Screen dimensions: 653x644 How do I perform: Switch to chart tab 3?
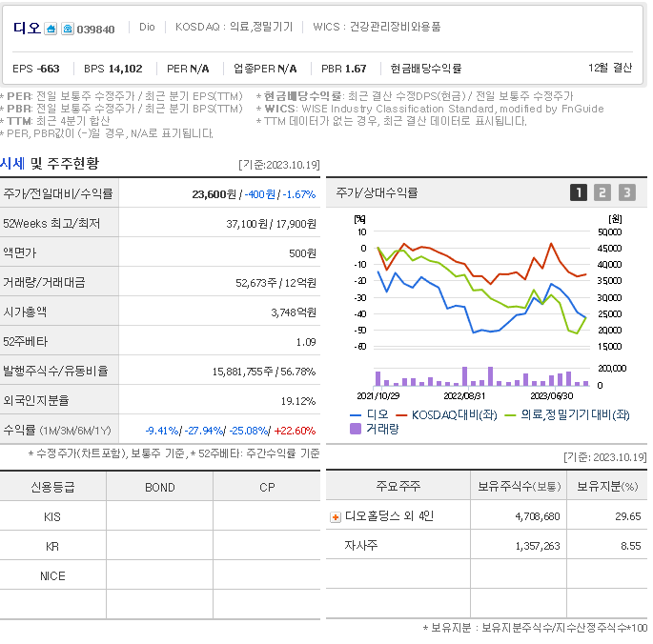(626, 192)
